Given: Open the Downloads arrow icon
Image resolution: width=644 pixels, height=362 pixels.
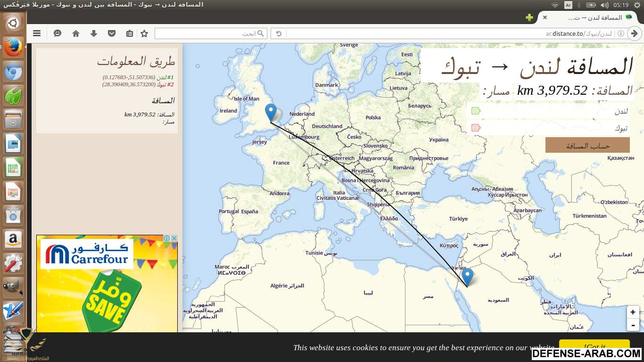Looking at the screenshot, I should pyautogui.click(x=93, y=33).
